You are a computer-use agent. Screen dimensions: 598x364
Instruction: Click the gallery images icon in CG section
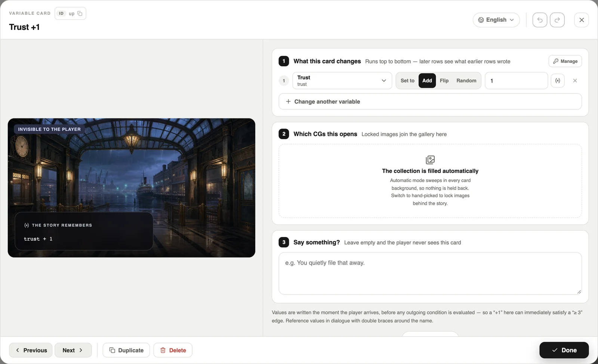(430, 160)
